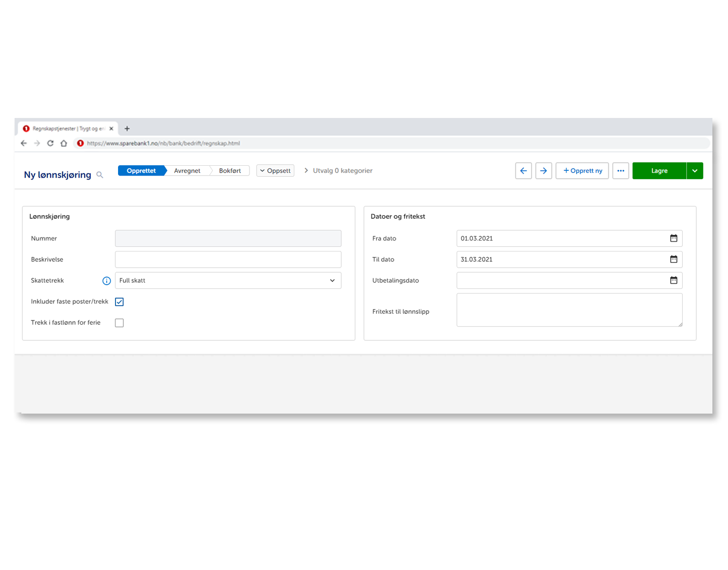Click the green Lagre button
728x570 pixels.
click(659, 171)
